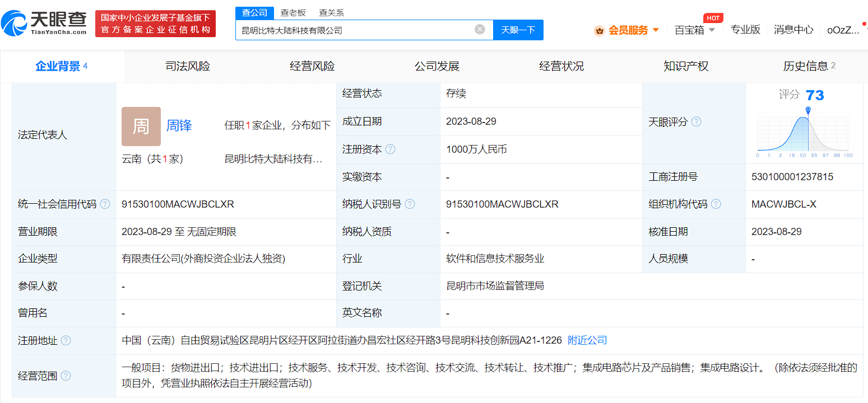Click the score distribution curve chart

(804, 132)
